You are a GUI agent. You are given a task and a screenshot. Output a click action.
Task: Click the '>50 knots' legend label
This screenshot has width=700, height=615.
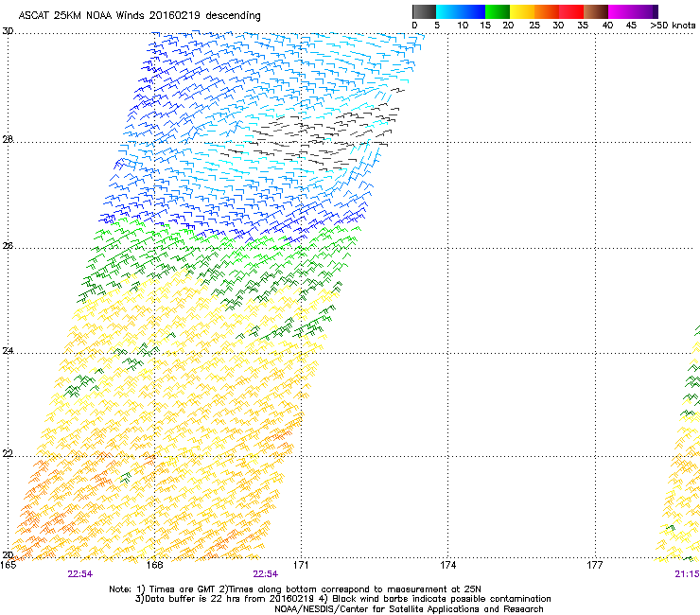673,26
